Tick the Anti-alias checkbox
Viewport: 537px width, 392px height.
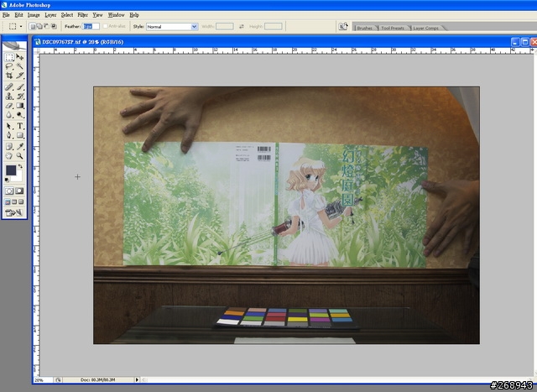[106, 26]
